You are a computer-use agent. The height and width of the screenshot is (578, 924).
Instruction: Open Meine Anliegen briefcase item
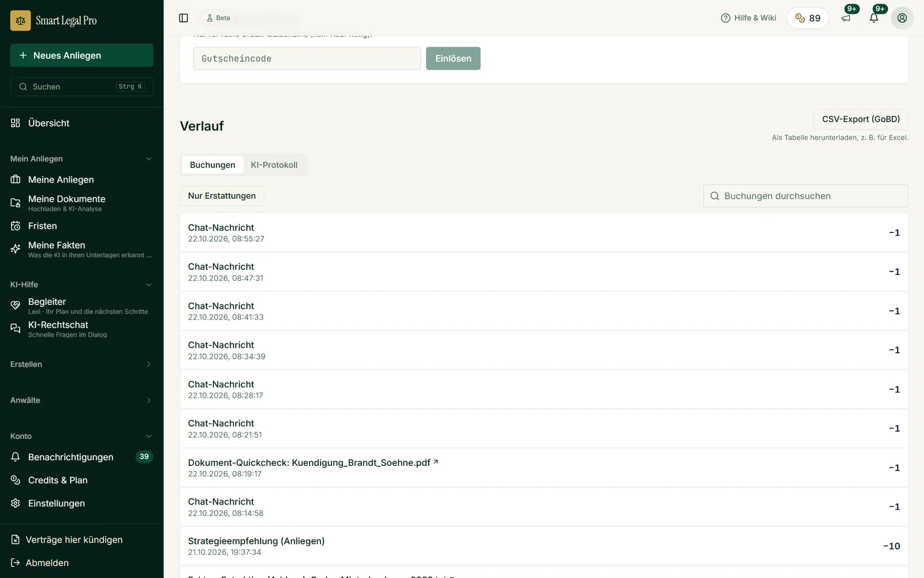click(81, 180)
